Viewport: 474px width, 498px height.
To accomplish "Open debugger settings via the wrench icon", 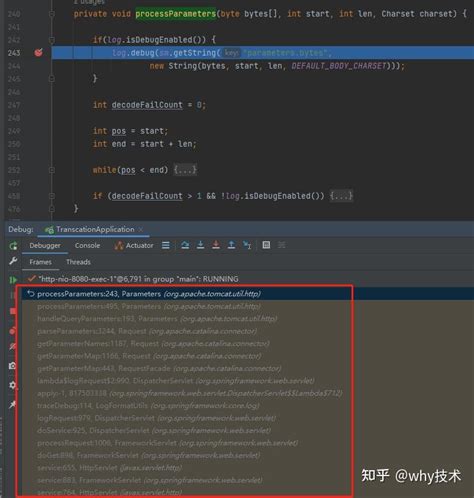I will pyautogui.click(x=13, y=261).
